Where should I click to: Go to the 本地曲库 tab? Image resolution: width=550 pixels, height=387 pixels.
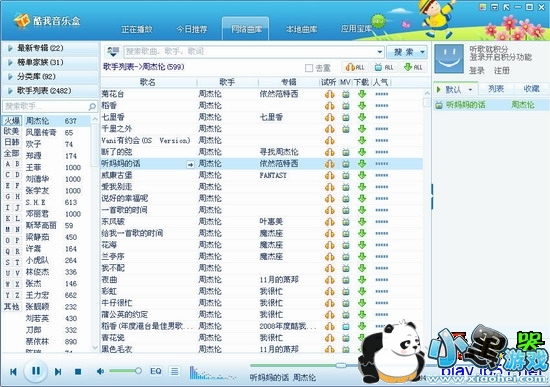pyautogui.click(x=302, y=29)
